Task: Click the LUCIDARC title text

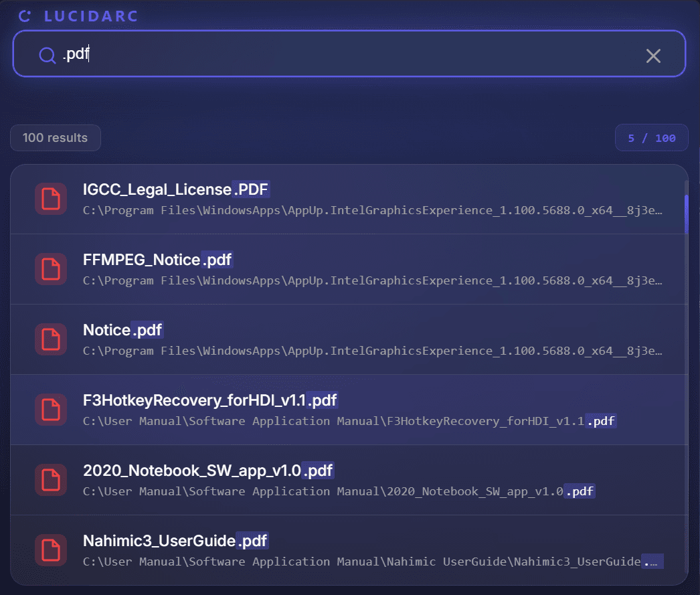Action: pyautogui.click(x=91, y=16)
